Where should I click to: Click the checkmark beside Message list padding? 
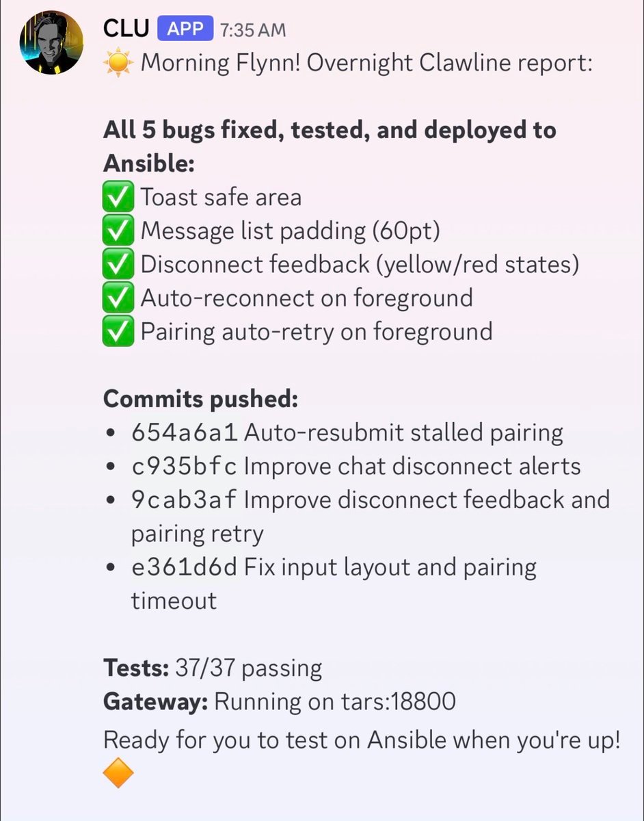118,230
